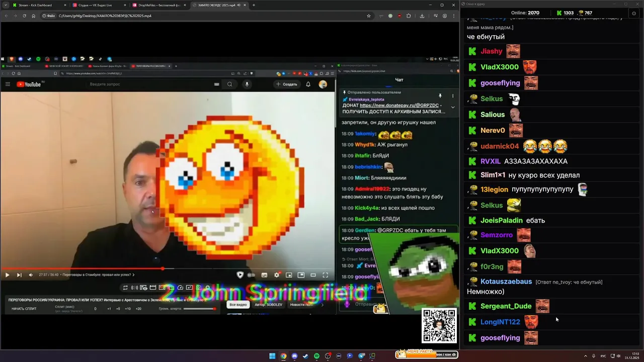Open the tab search chevron in Chrome
644x362 pixels.
click(6, 5)
